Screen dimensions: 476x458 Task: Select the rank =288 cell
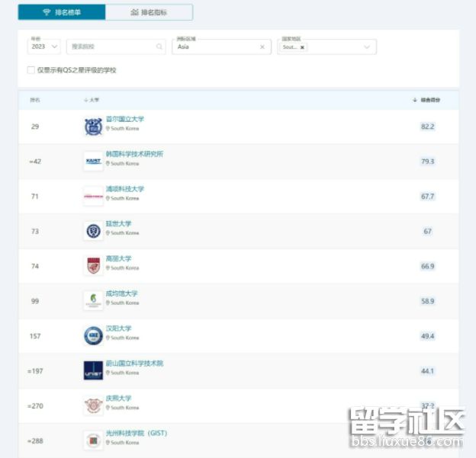pyautogui.click(x=35, y=440)
